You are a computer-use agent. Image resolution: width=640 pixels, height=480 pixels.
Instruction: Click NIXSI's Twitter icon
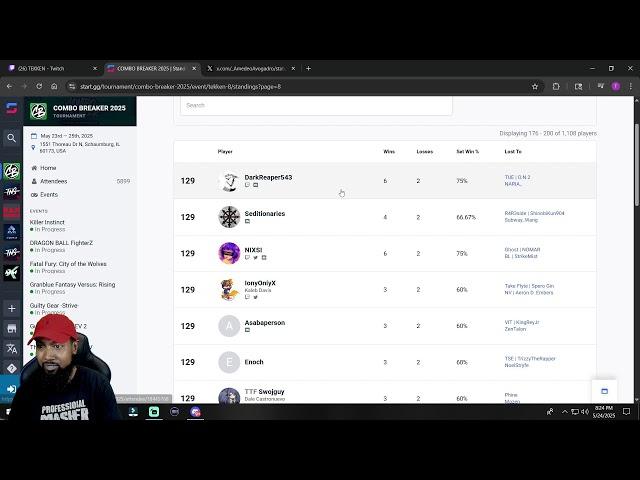(x=256, y=258)
